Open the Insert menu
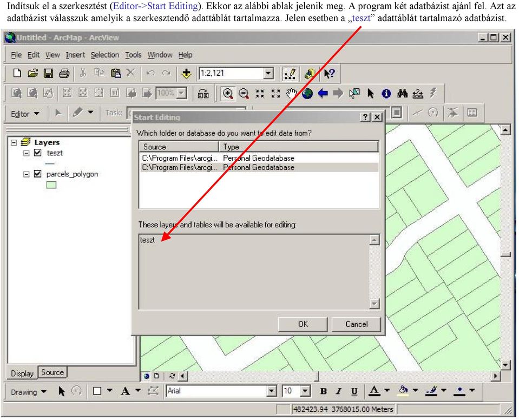This screenshot has width=519, height=420. coord(75,55)
